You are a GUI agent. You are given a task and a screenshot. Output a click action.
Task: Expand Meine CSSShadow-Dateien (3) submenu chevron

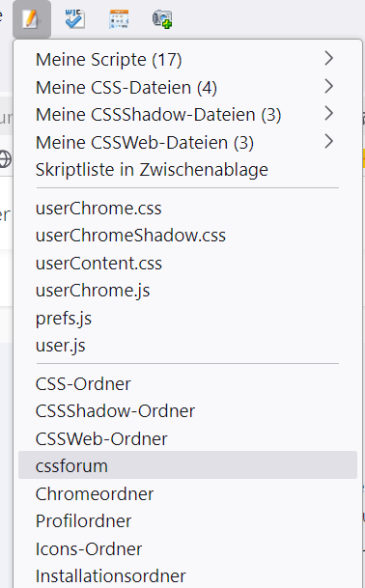[x=328, y=114]
